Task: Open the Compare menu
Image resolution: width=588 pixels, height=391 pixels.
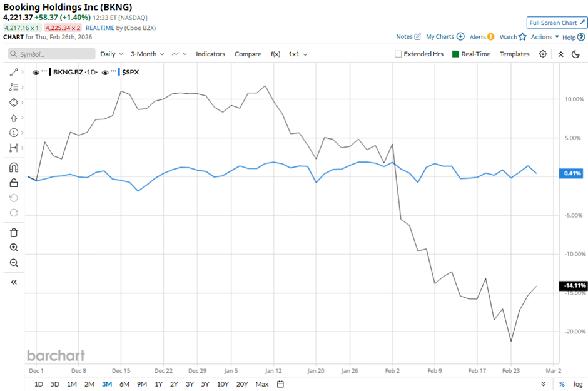Action: pos(248,54)
